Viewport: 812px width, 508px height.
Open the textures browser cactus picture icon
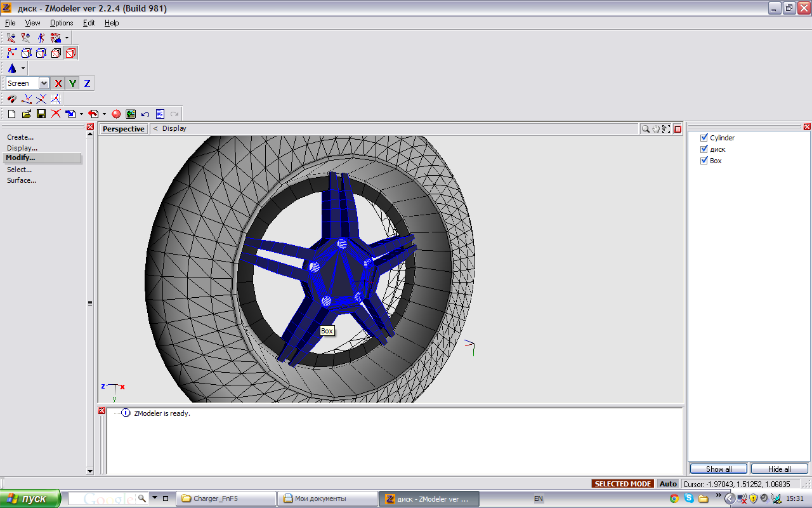[131, 114]
